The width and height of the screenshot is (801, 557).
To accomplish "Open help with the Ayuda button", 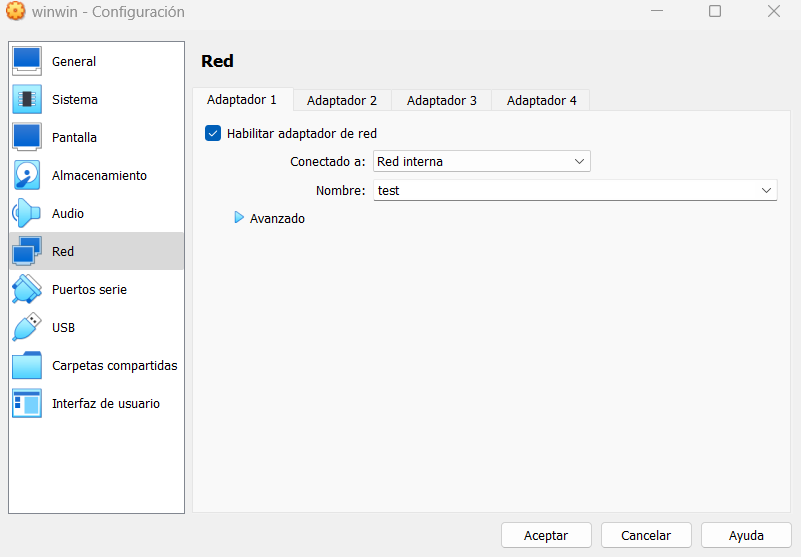I will point(746,535).
